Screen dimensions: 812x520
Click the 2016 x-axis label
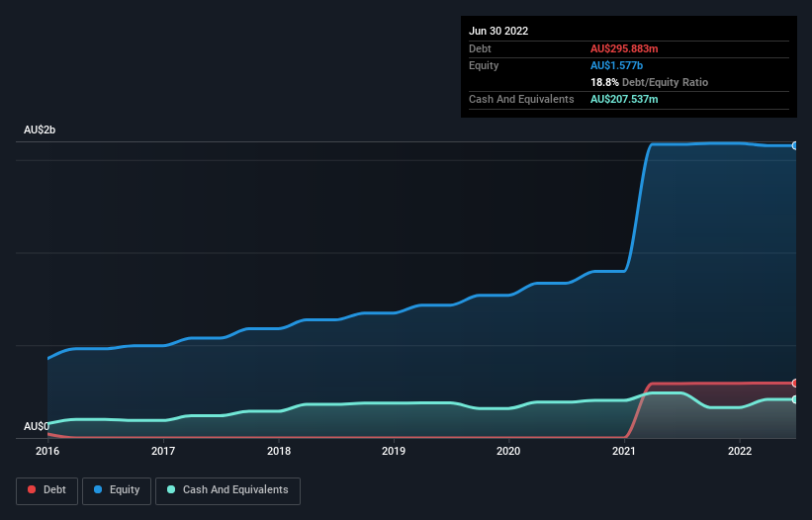pyautogui.click(x=47, y=451)
